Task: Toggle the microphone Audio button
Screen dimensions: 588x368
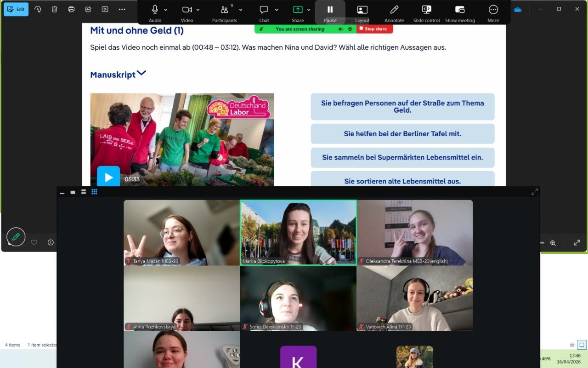Action: [x=155, y=10]
